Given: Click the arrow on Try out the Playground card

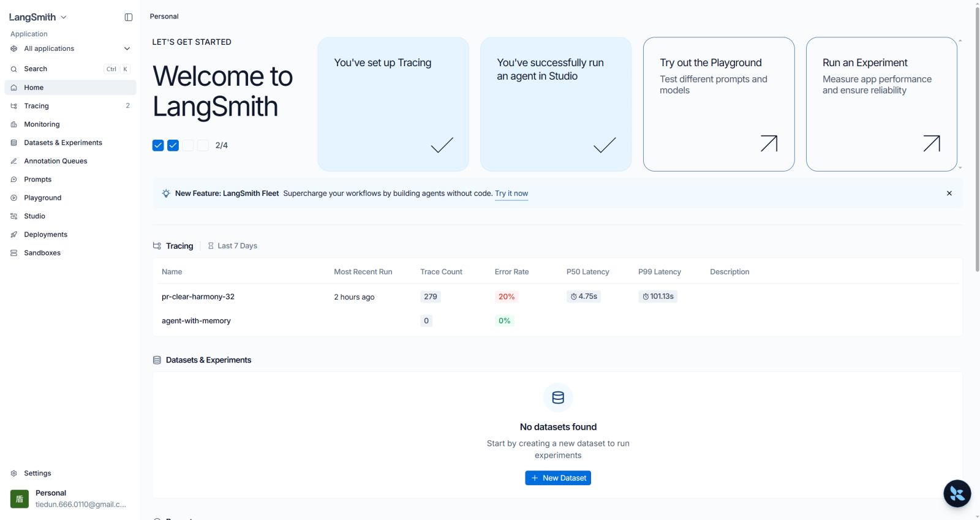Looking at the screenshot, I should point(769,143).
